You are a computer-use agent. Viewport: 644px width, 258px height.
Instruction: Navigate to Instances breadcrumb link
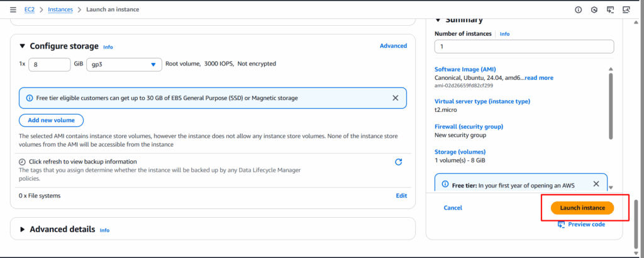(x=60, y=10)
